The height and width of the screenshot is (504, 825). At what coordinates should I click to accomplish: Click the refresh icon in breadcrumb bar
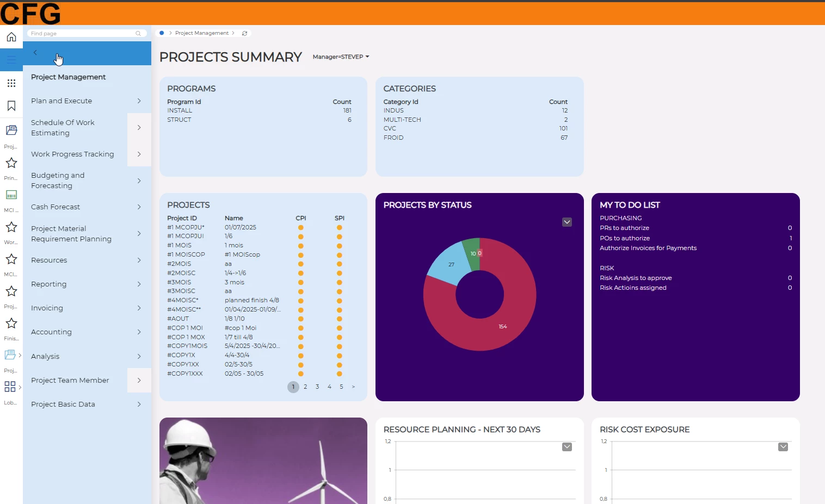click(x=245, y=33)
